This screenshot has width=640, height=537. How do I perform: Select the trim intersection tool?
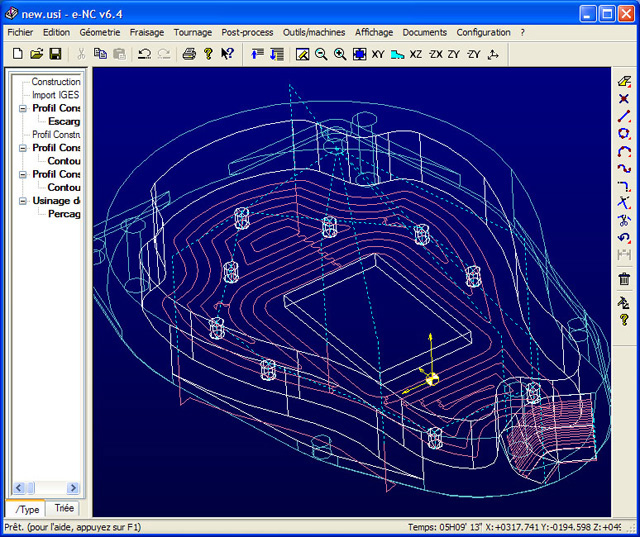[624, 203]
